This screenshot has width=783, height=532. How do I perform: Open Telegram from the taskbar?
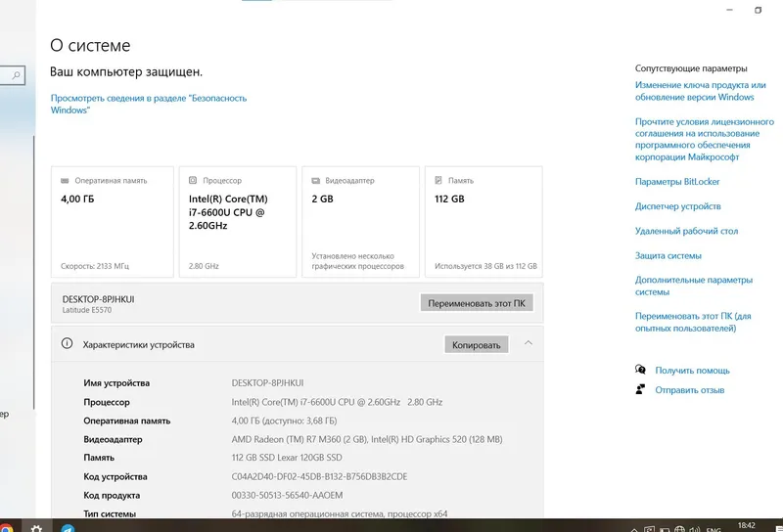click(68, 528)
